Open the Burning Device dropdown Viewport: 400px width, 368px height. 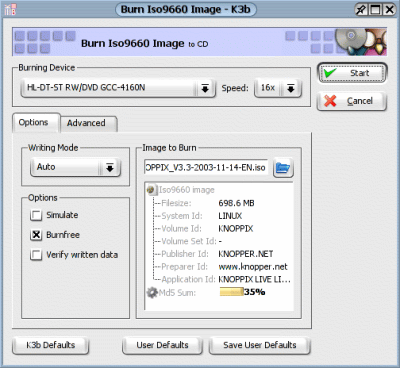click(118, 88)
